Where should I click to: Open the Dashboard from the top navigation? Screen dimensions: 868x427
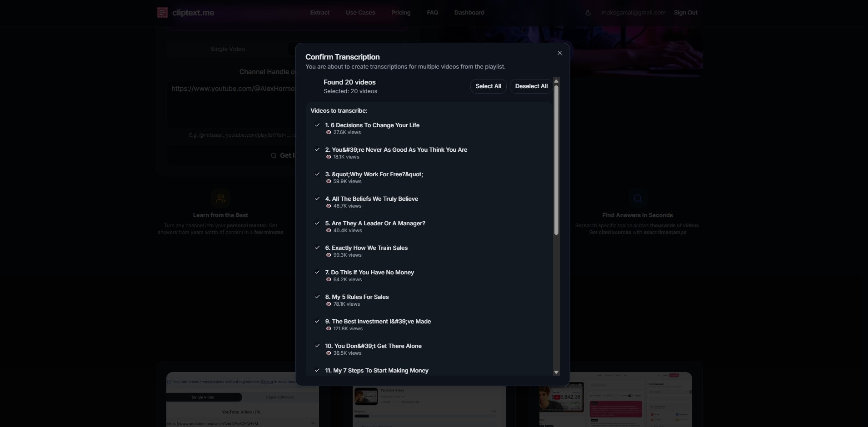tap(469, 13)
